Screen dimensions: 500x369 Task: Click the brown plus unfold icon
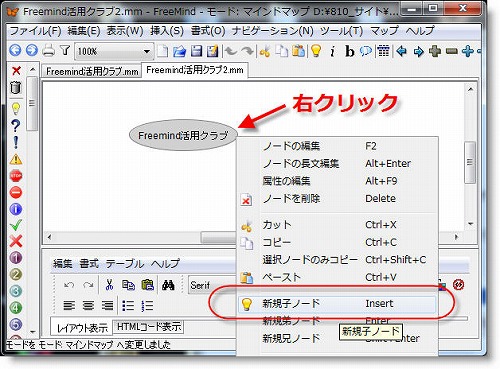click(435, 51)
